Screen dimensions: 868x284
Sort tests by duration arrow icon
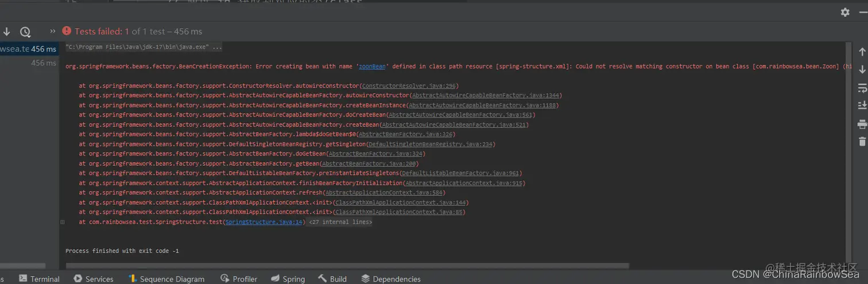7,32
